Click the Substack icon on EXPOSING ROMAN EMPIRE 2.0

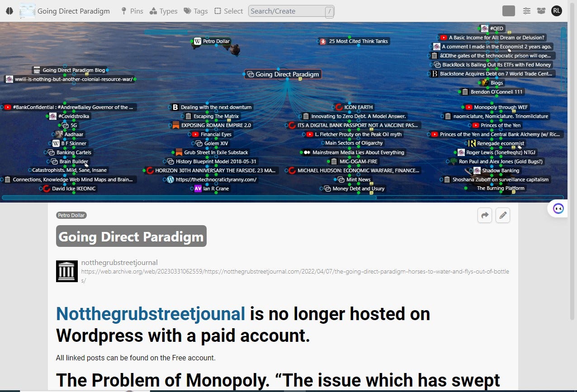click(176, 125)
